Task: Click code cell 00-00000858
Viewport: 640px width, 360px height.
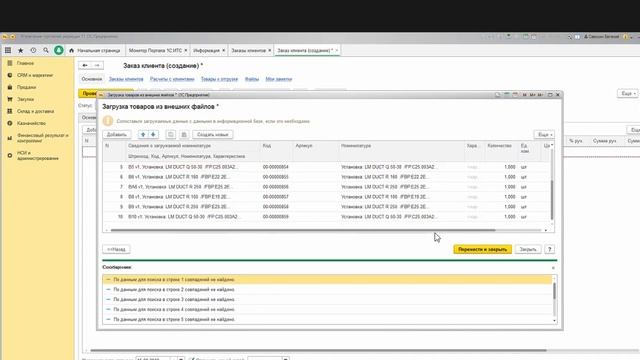Action: point(276,207)
